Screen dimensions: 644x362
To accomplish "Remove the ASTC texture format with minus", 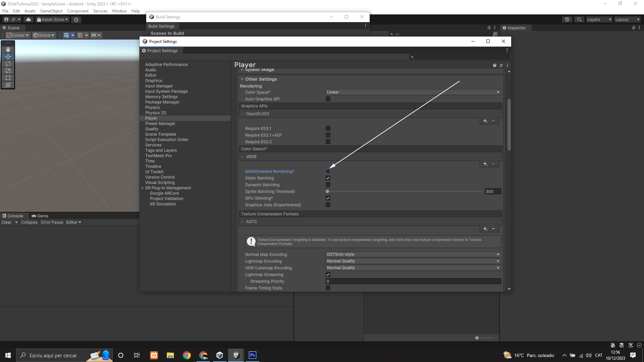I will tap(493, 229).
